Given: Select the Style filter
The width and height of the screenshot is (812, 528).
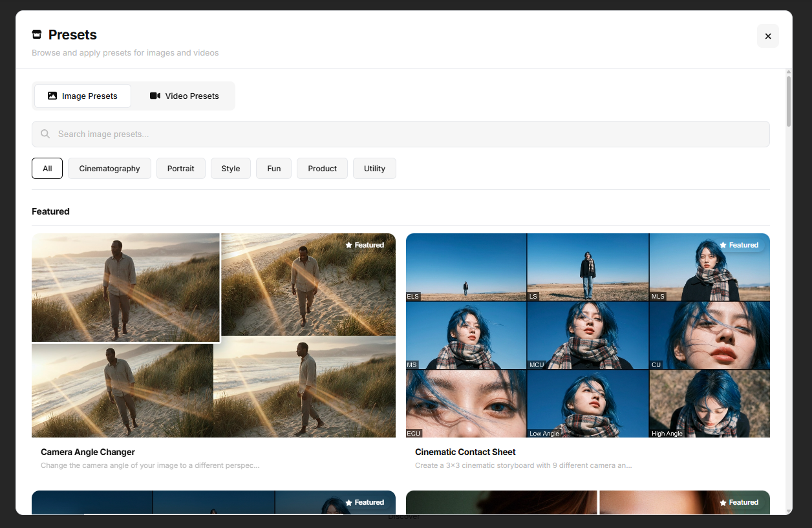Looking at the screenshot, I should (230, 168).
